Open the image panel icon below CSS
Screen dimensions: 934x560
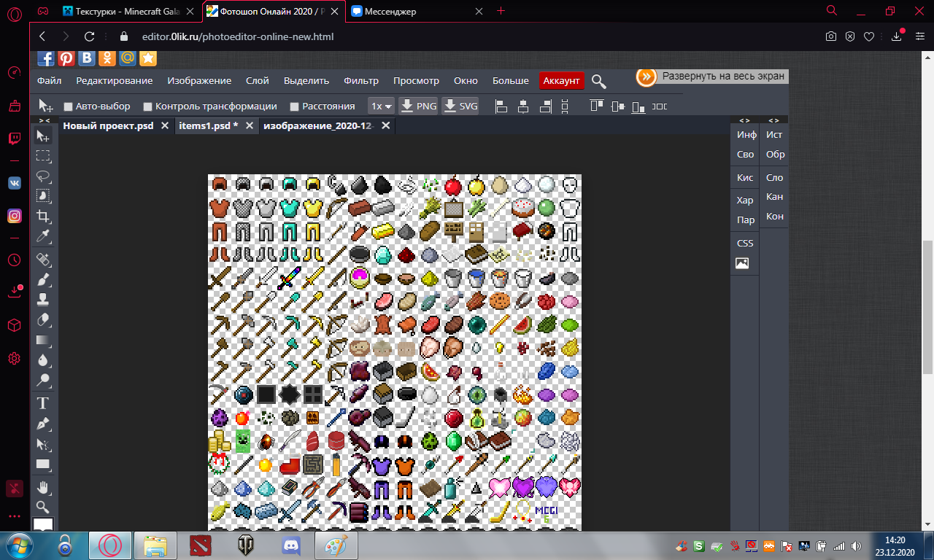tap(742, 264)
